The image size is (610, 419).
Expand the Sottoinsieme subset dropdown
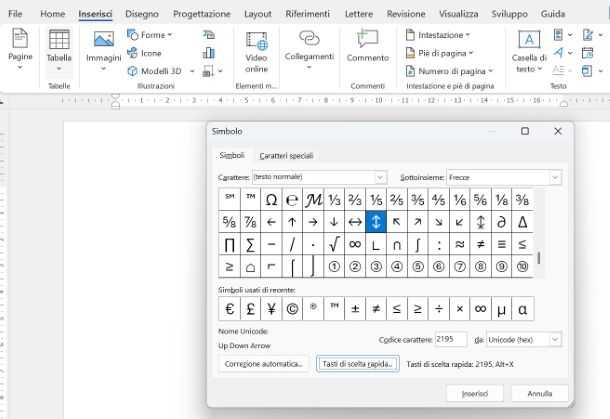click(504, 177)
